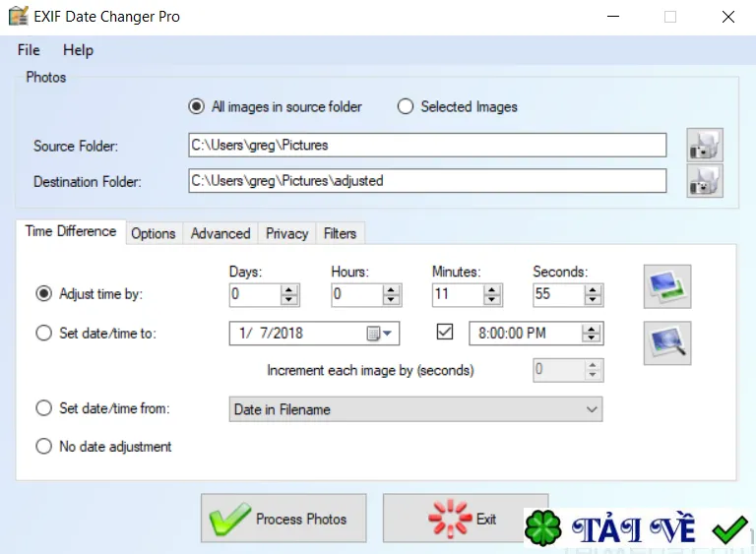Click the Destination Folder browse camera icon
The height and width of the screenshot is (554, 756).
705,181
